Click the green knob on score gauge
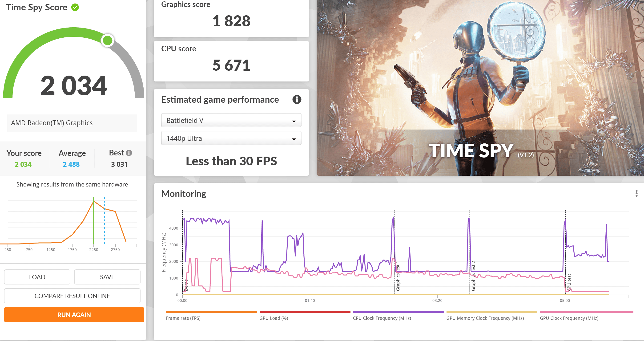Viewport: 644px width, 341px height. 108,40
